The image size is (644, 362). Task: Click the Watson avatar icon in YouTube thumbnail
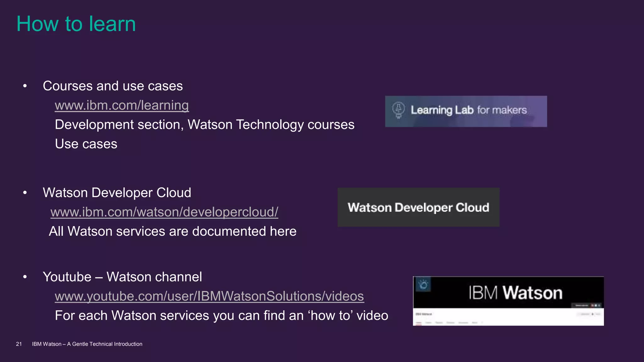(423, 285)
